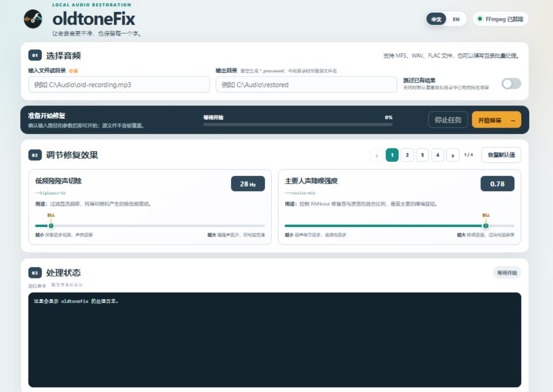This screenshot has height=392, width=553.
Task: Click the arrow on the 开始降噪 button
Action: pos(513,120)
